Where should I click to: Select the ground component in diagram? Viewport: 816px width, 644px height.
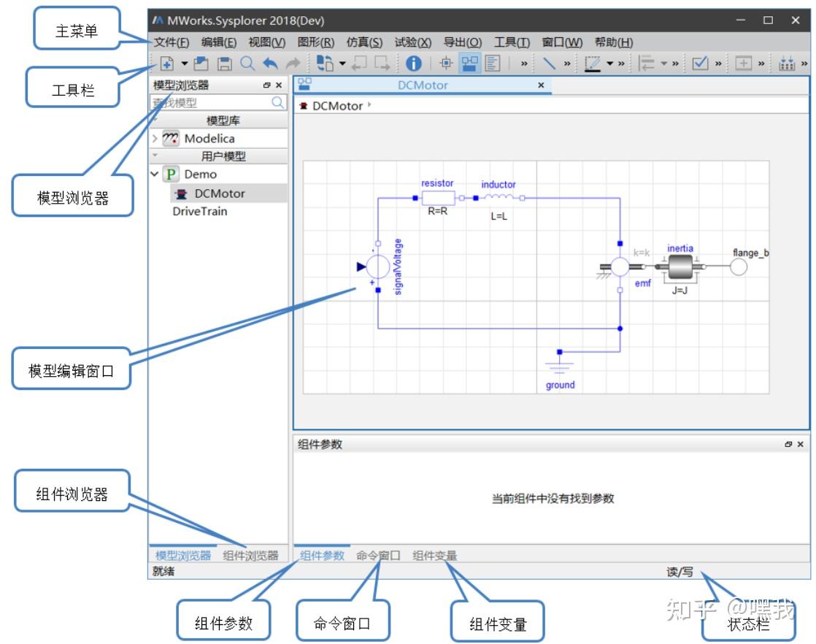[559, 364]
